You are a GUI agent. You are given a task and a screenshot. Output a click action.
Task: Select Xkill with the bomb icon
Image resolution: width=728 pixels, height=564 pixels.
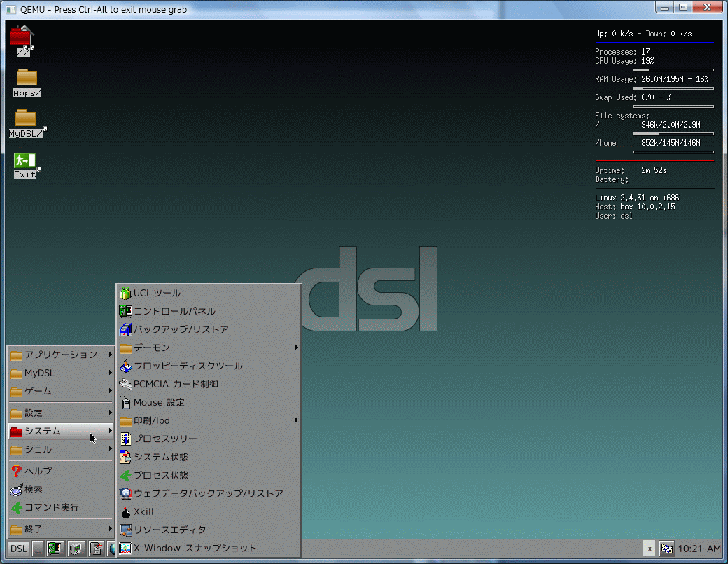click(143, 512)
